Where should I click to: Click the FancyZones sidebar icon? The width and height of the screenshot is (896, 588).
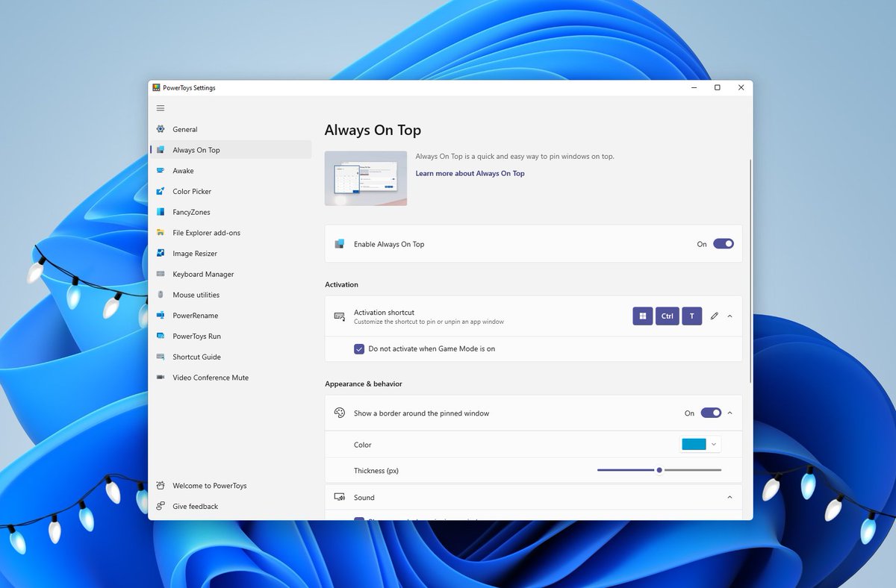[161, 212]
